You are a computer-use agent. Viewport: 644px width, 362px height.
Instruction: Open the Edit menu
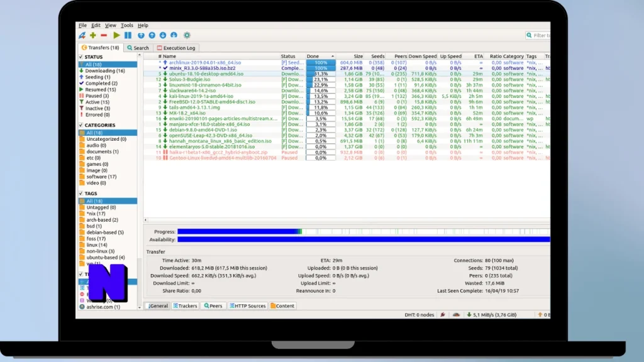tap(96, 25)
